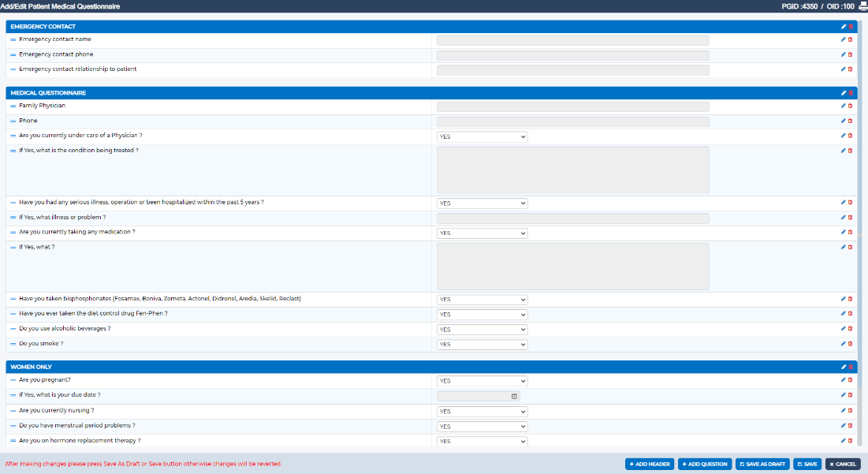Edit the 'Are you pregnant?' question
The width and height of the screenshot is (868, 474).
click(x=843, y=379)
